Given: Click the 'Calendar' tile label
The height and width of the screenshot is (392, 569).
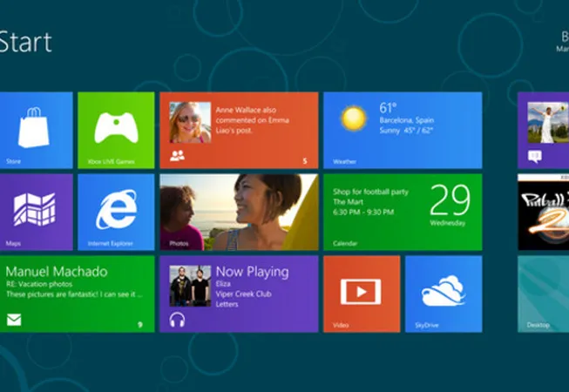Looking at the screenshot, I should tap(345, 244).
